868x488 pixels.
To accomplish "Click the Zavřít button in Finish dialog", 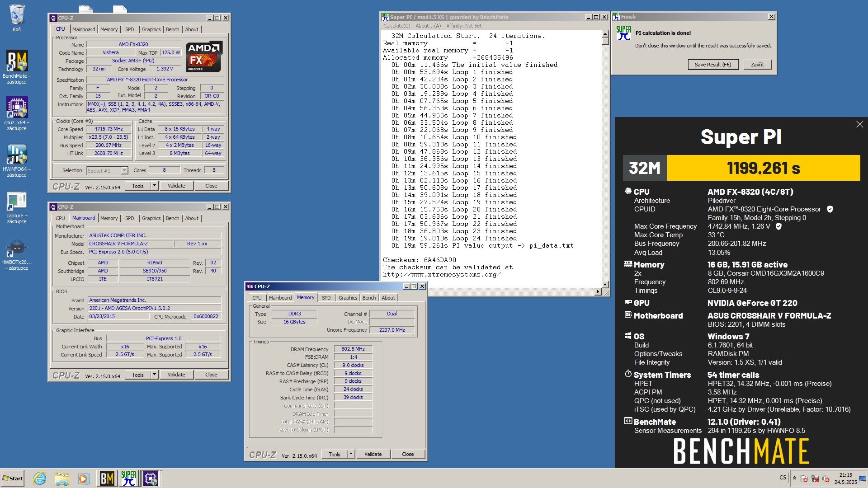I will click(x=757, y=65).
